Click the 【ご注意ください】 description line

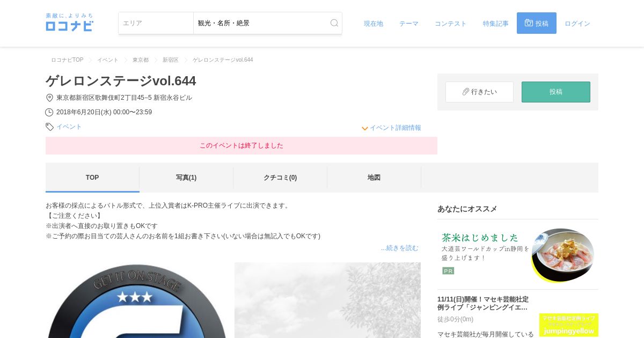tap(74, 216)
